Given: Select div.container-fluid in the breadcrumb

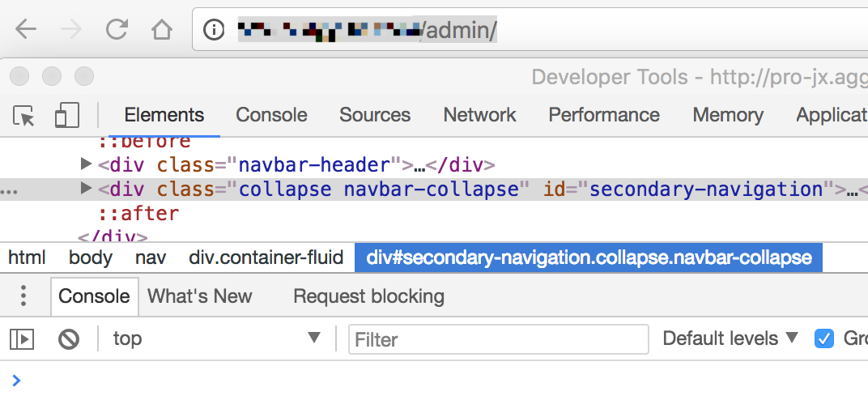Looking at the screenshot, I should pos(266,257).
